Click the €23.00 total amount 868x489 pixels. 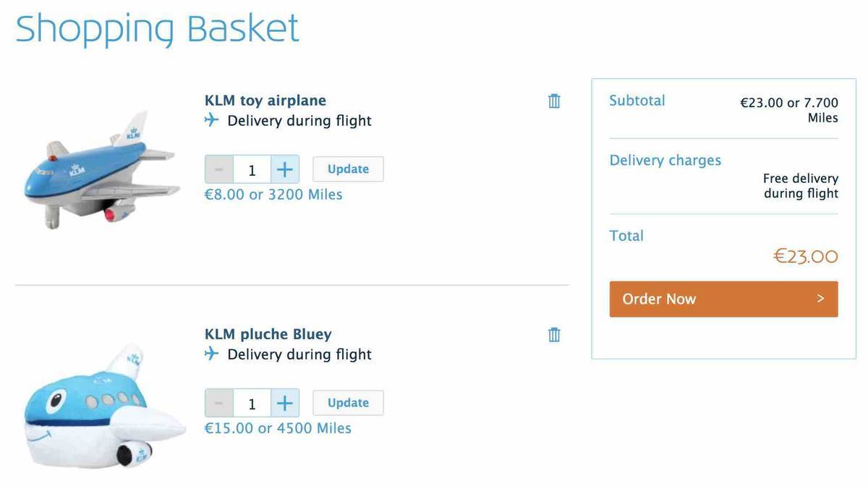[x=805, y=256]
